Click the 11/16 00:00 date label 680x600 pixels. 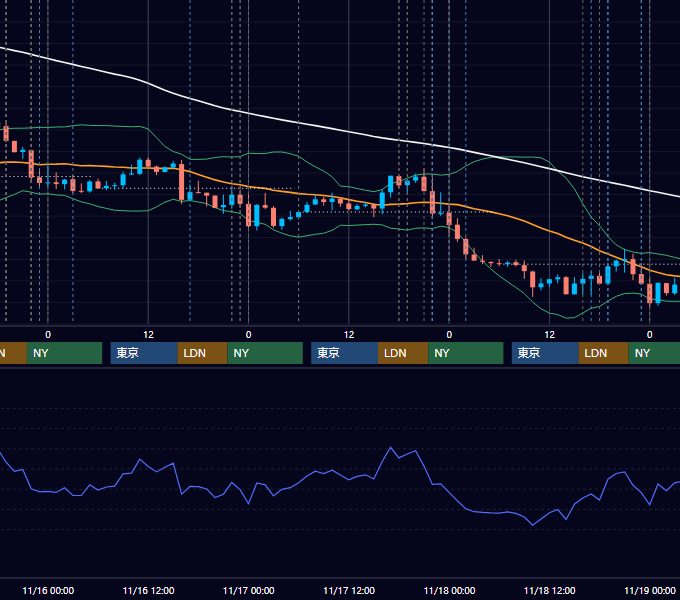(48, 590)
